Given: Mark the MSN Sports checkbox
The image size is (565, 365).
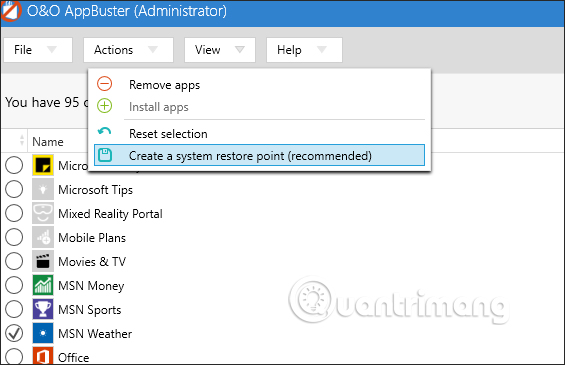Looking at the screenshot, I should pos(14,309).
